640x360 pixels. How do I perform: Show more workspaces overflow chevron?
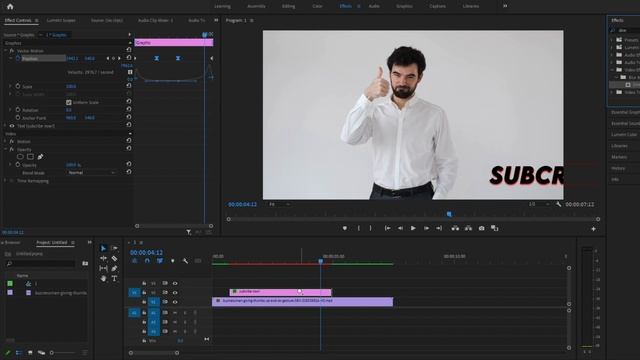tap(505, 6)
